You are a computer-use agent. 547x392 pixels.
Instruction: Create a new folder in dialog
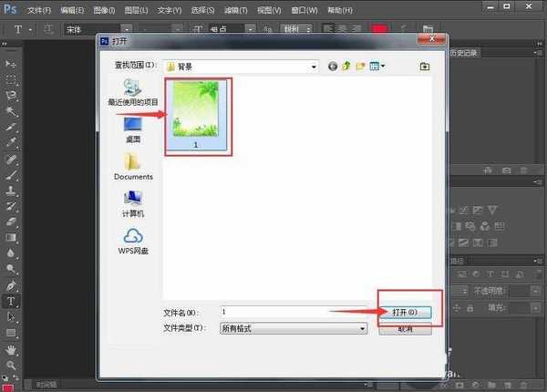(x=360, y=67)
